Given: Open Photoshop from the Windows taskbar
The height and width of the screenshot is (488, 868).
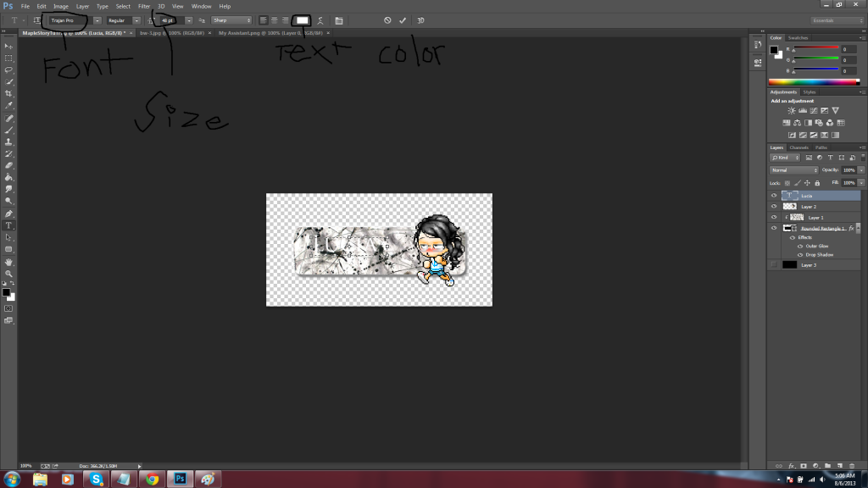Looking at the screenshot, I should point(180,479).
